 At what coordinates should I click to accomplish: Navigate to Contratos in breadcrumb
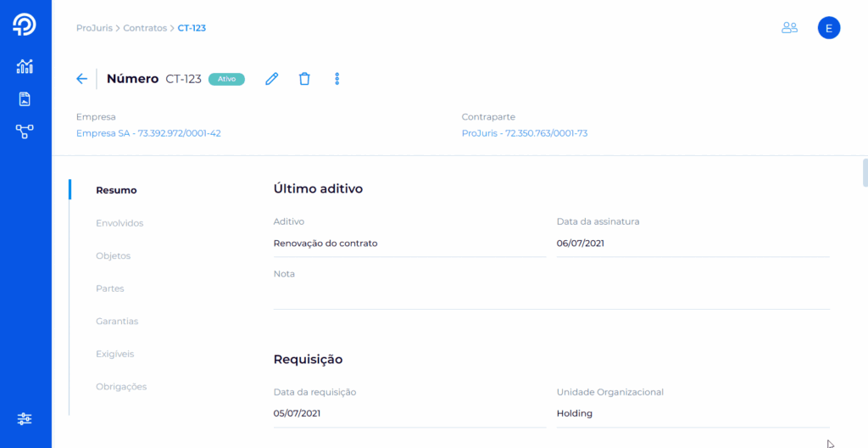pyautogui.click(x=145, y=28)
